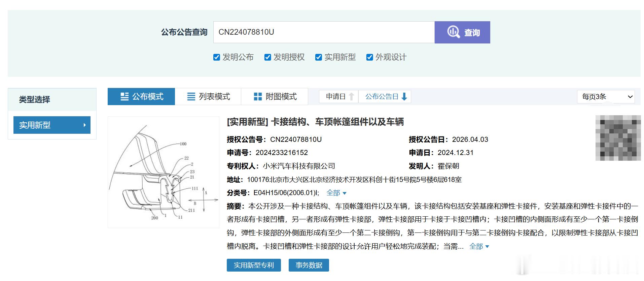Click the arrow on 实用新型 sidebar item
Screen dimensions: 644x281
(x=84, y=125)
